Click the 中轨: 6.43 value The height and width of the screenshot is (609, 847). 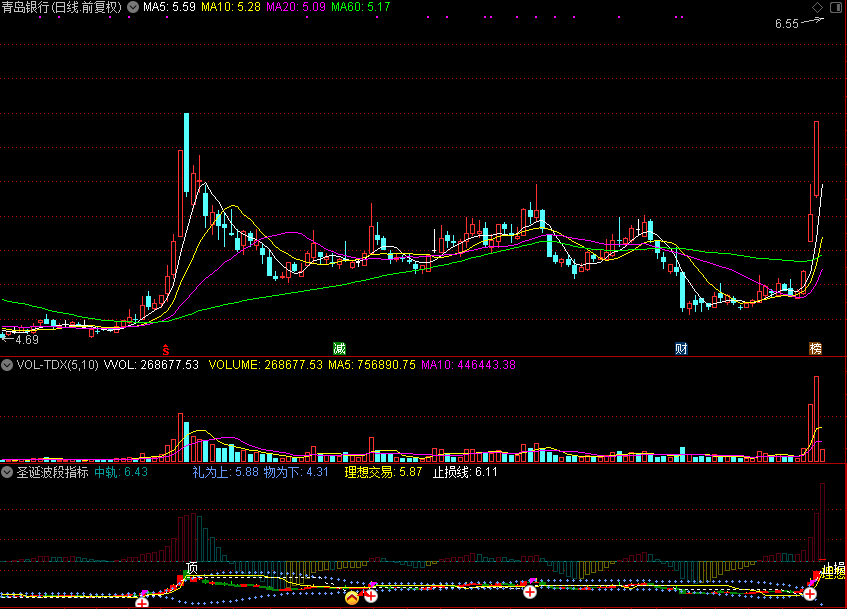point(121,472)
